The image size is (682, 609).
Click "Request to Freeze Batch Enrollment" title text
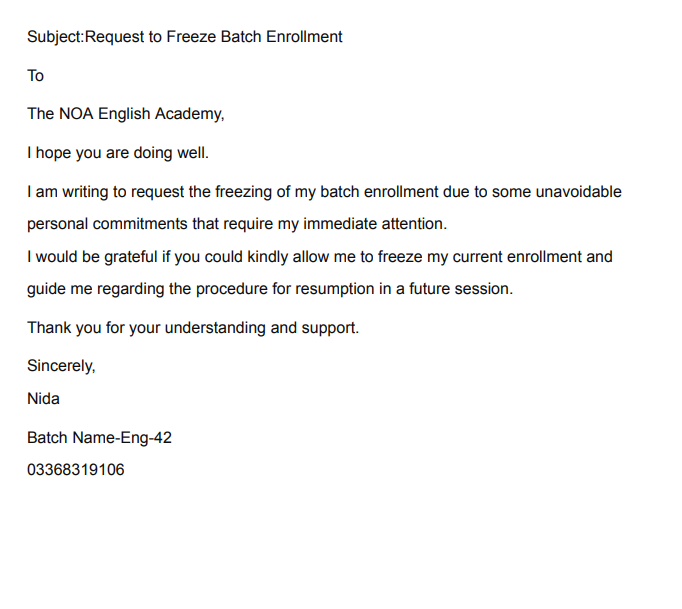click(214, 37)
